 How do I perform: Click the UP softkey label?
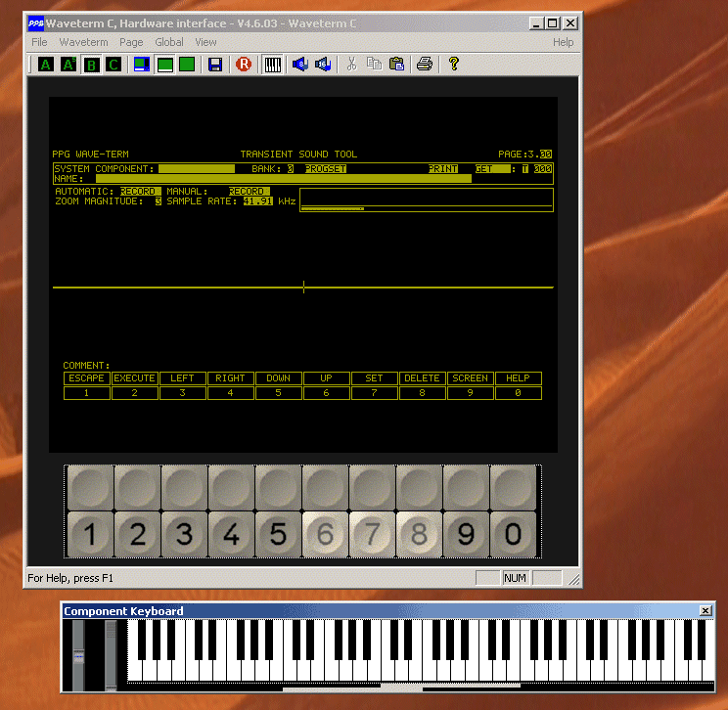[327, 378]
